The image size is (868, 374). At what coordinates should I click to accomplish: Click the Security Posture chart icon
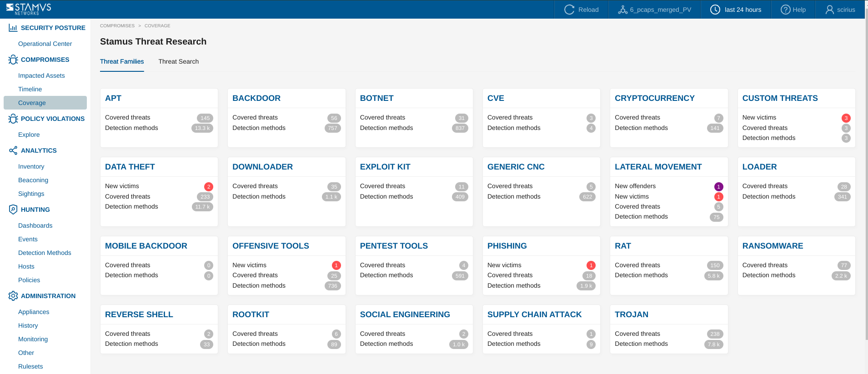click(13, 28)
